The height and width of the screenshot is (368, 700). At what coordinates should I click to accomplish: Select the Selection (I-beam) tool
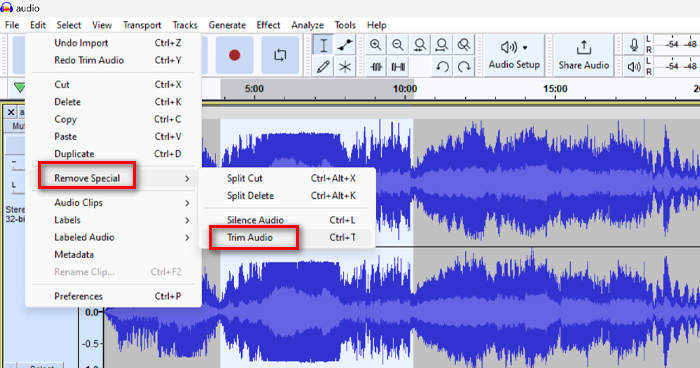pos(323,45)
